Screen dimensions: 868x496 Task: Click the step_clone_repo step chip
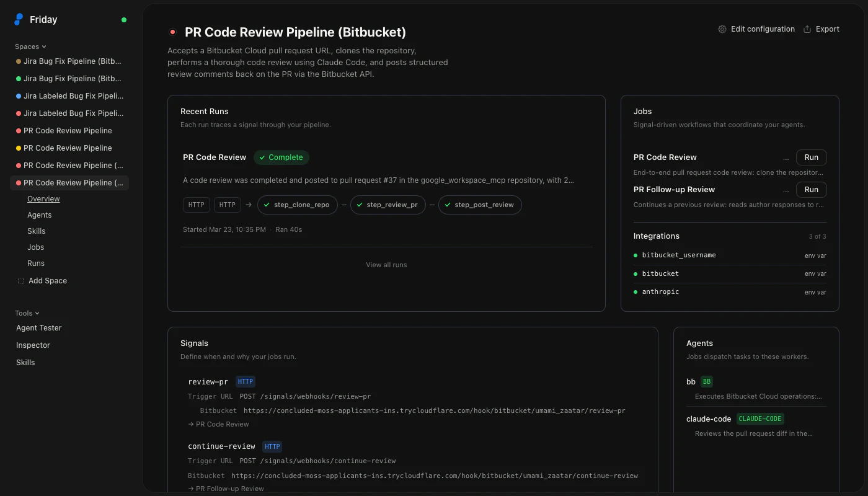298,205
